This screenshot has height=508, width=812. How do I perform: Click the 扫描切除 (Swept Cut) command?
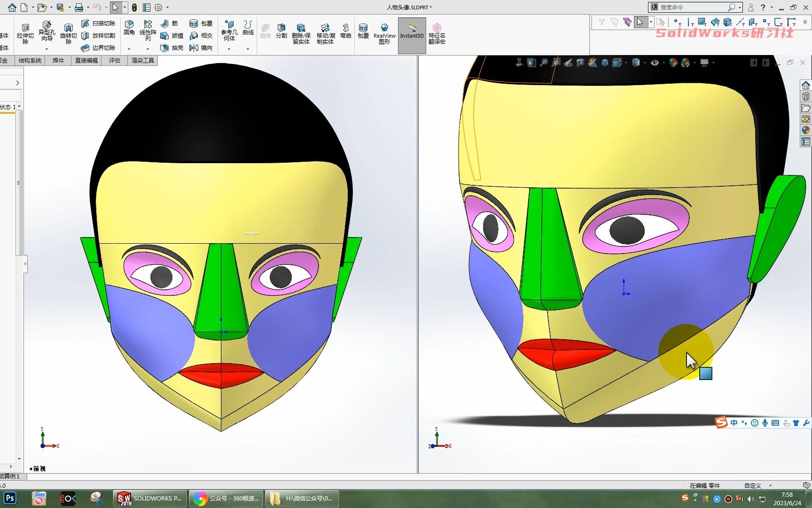pyautogui.click(x=98, y=23)
